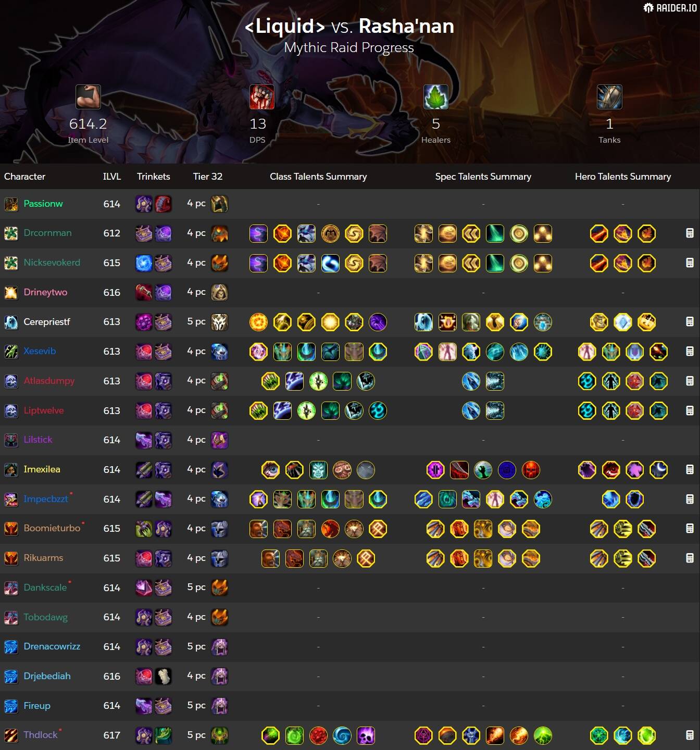Viewport: 700px width, 750px height.
Task: Open Boomieturbo character profile link
Action: pos(52,528)
